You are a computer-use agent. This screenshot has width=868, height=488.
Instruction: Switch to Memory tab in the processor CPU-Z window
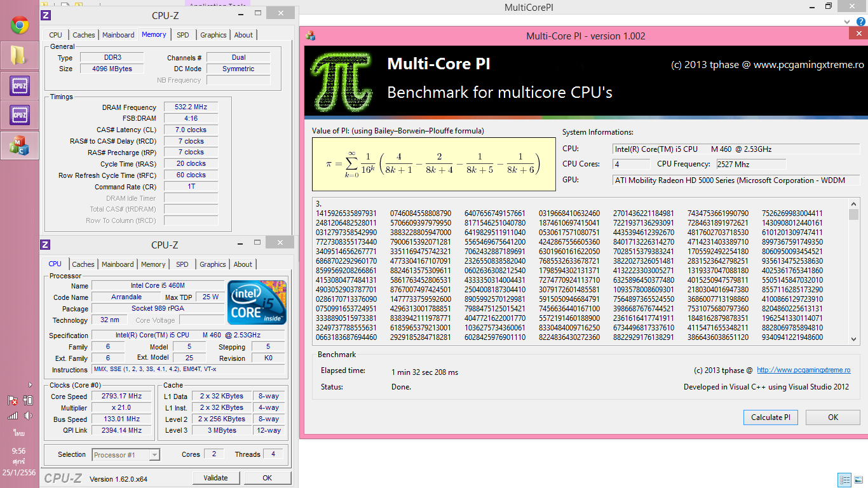click(x=153, y=264)
